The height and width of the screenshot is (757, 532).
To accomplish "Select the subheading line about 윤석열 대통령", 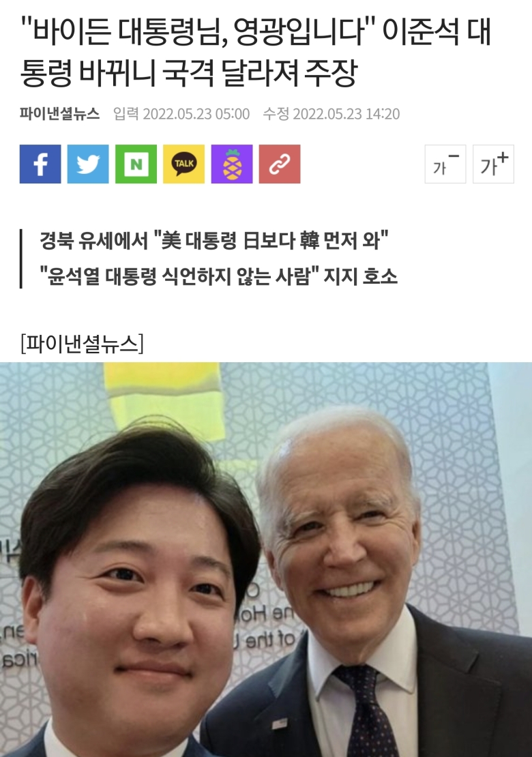I will (219, 276).
